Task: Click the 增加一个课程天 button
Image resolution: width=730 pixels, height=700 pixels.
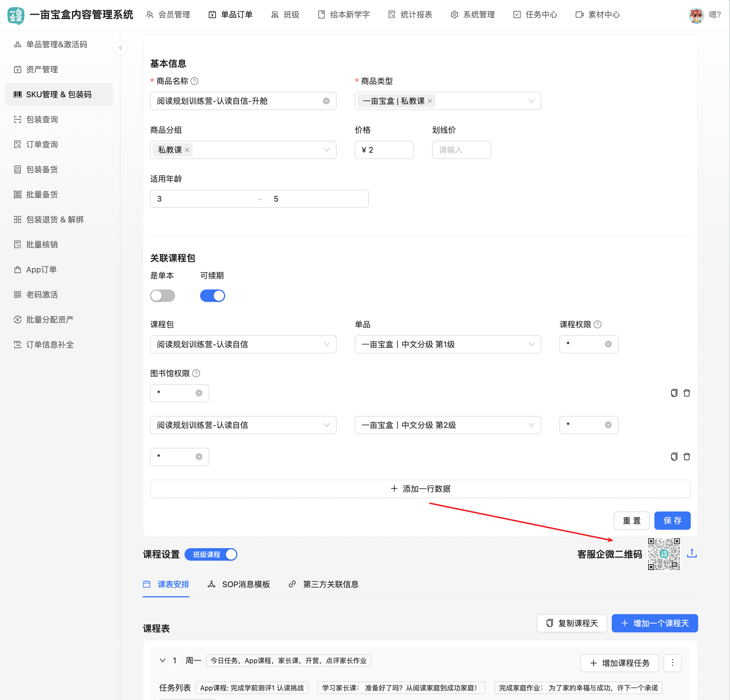Action: pos(654,623)
